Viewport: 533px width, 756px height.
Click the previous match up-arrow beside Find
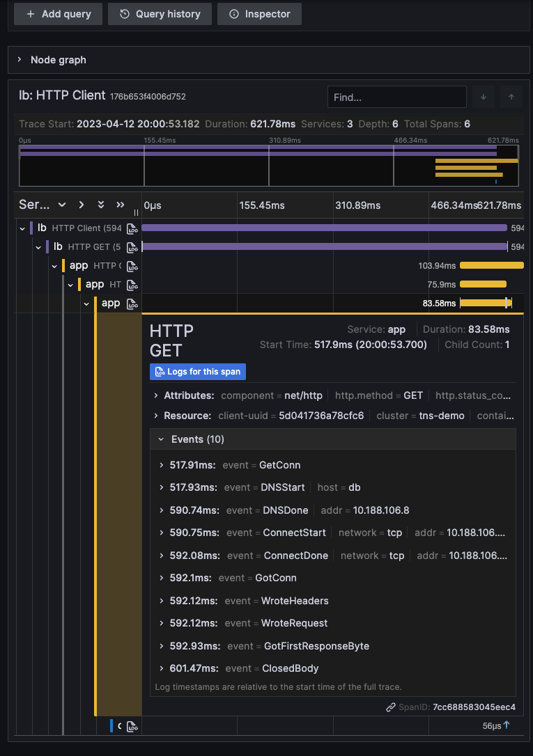[511, 97]
